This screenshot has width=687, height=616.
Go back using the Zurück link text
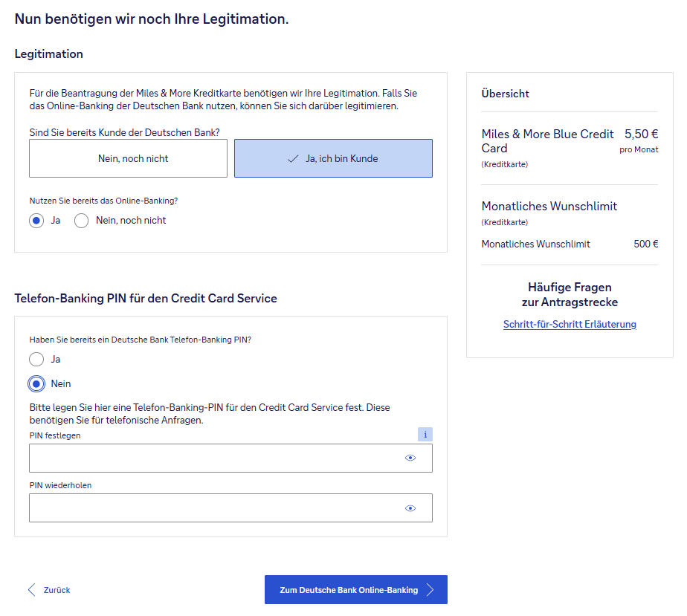pyautogui.click(x=57, y=590)
